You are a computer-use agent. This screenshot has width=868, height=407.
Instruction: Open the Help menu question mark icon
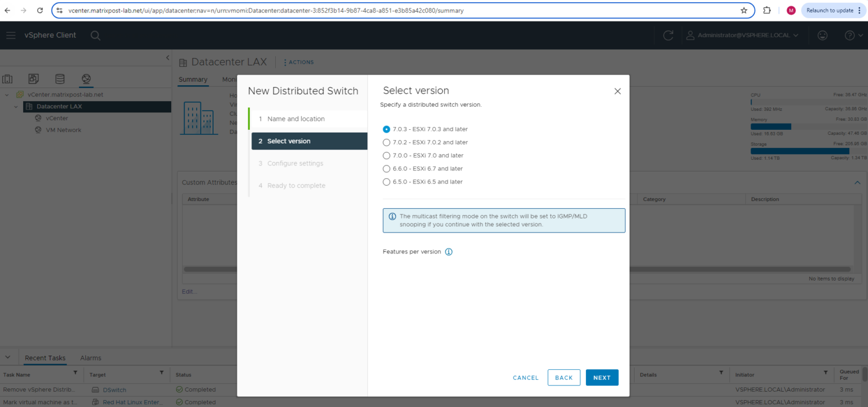point(849,35)
